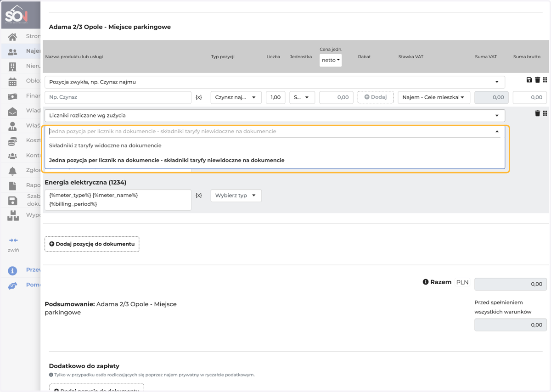Click the greyed Suma VAT field
The height and width of the screenshot is (392, 551).
click(x=491, y=97)
